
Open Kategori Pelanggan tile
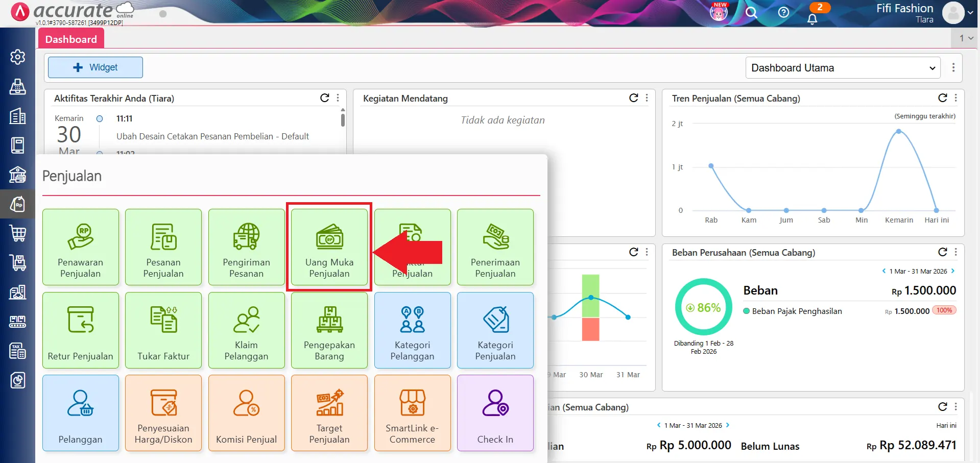coord(412,330)
